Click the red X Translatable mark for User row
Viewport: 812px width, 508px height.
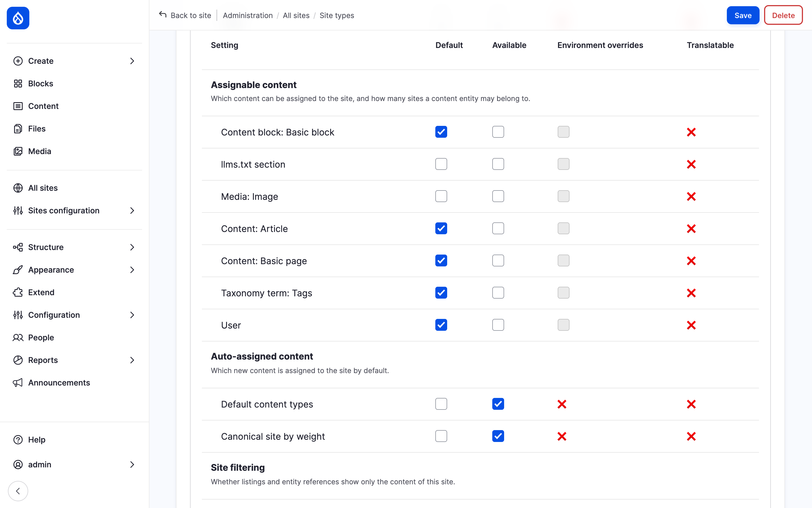coord(691,325)
